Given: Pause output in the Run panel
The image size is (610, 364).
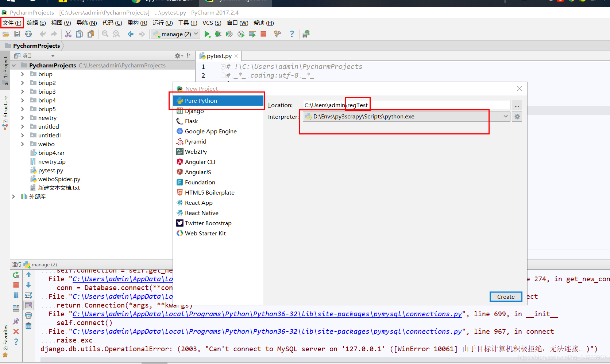Looking at the screenshot, I should click(16, 295).
